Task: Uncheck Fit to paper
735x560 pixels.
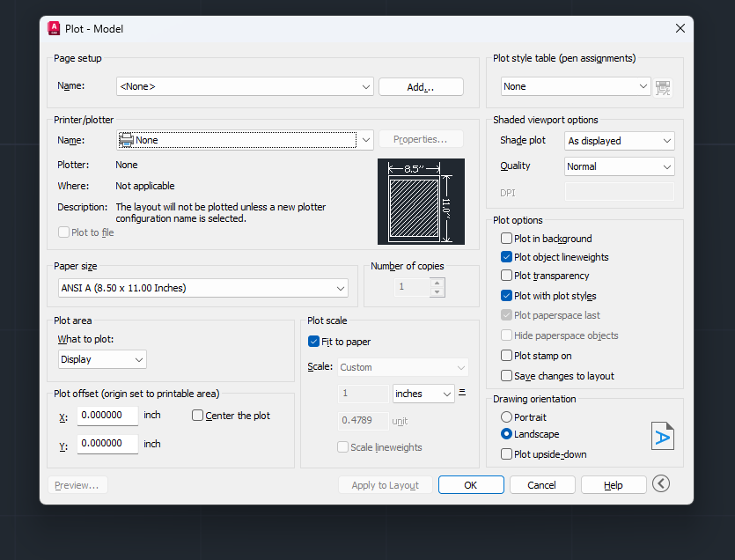Action: tap(313, 342)
